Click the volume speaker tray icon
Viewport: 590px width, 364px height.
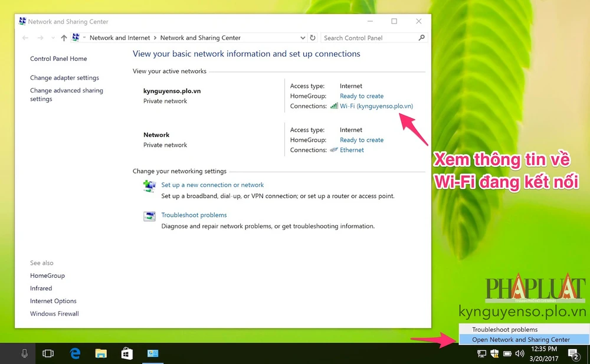(x=519, y=354)
